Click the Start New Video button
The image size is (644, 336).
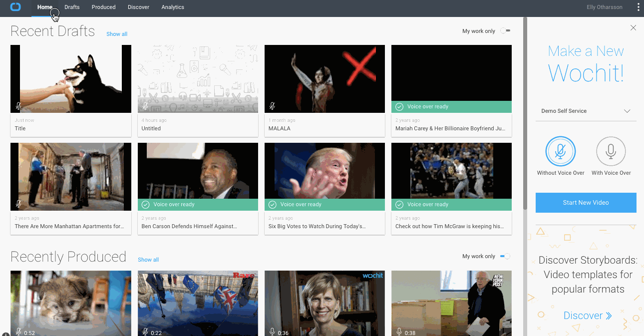coord(586,203)
